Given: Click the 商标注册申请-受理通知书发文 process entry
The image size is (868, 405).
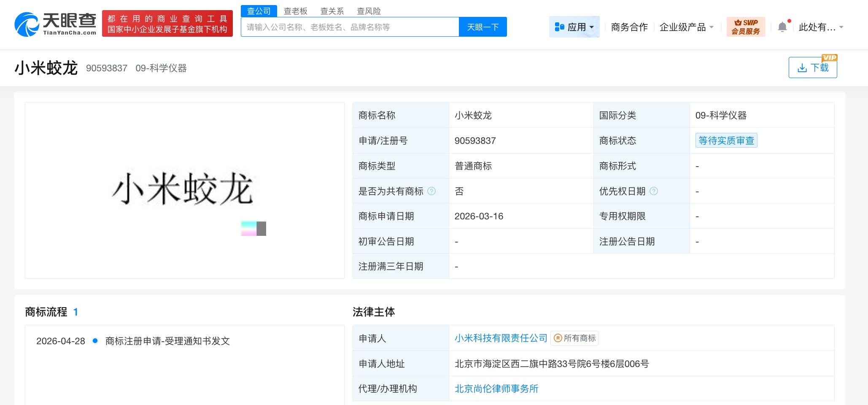Looking at the screenshot, I should pyautogui.click(x=167, y=341).
